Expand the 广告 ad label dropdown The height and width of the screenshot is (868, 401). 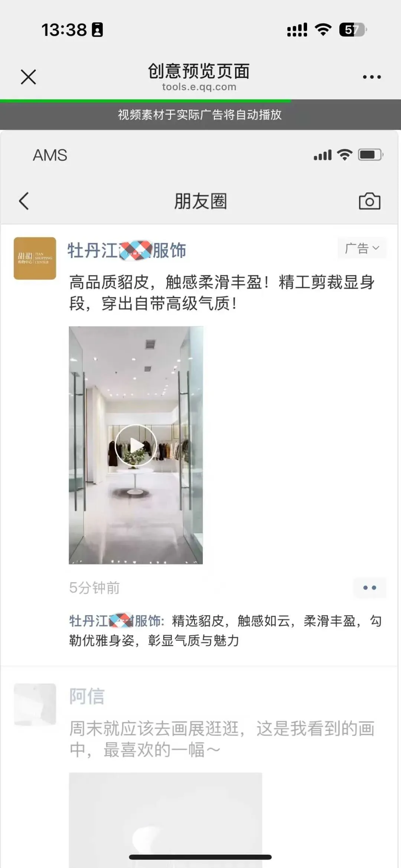click(x=362, y=248)
